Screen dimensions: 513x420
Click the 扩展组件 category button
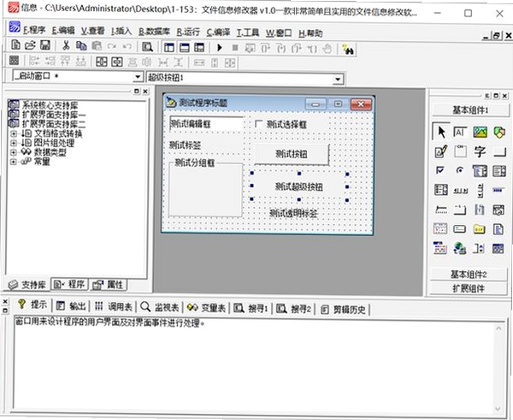point(469,289)
